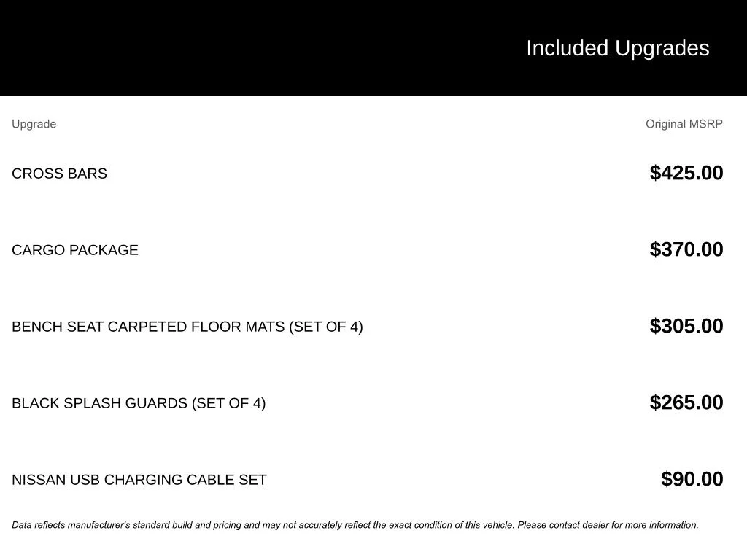The height and width of the screenshot is (560, 747).
Task: Click the CROSS BARS upgrade name
Action: click(59, 174)
